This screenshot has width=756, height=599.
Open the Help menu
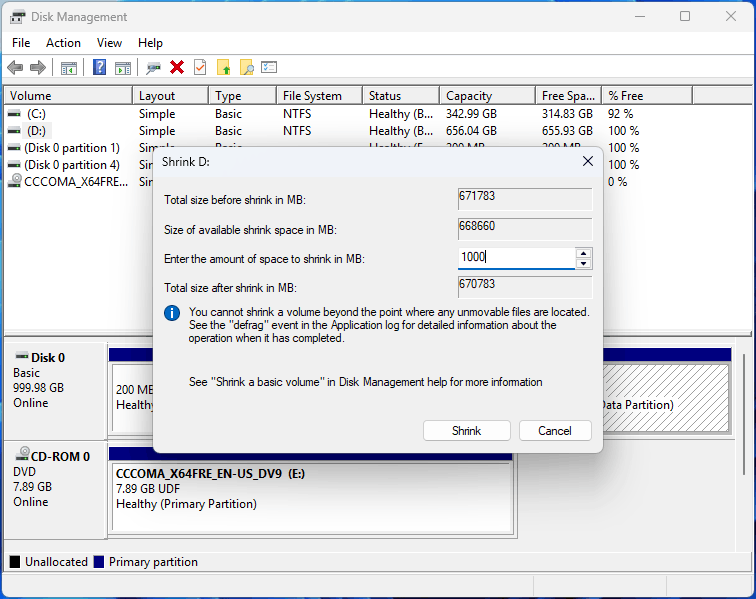pos(150,43)
